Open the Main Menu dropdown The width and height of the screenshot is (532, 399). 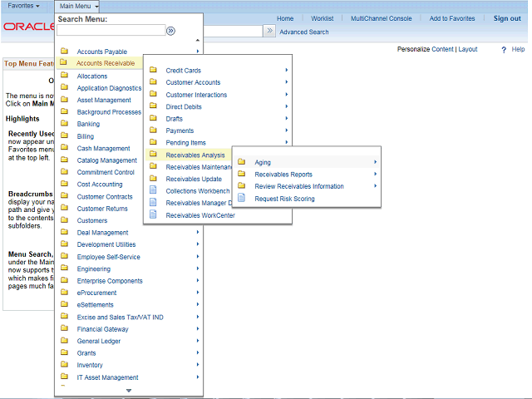tap(79, 6)
